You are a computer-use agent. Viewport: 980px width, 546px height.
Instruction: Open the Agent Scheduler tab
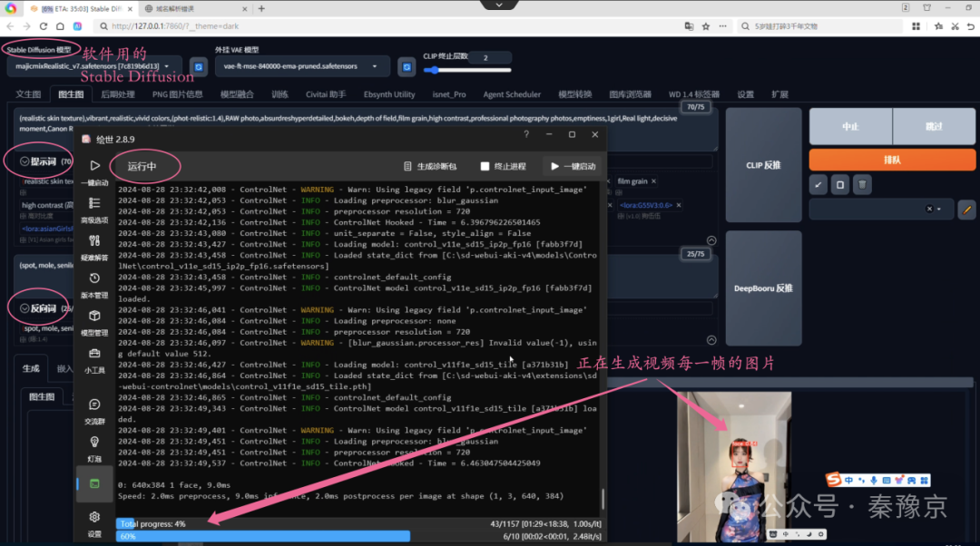tap(512, 94)
